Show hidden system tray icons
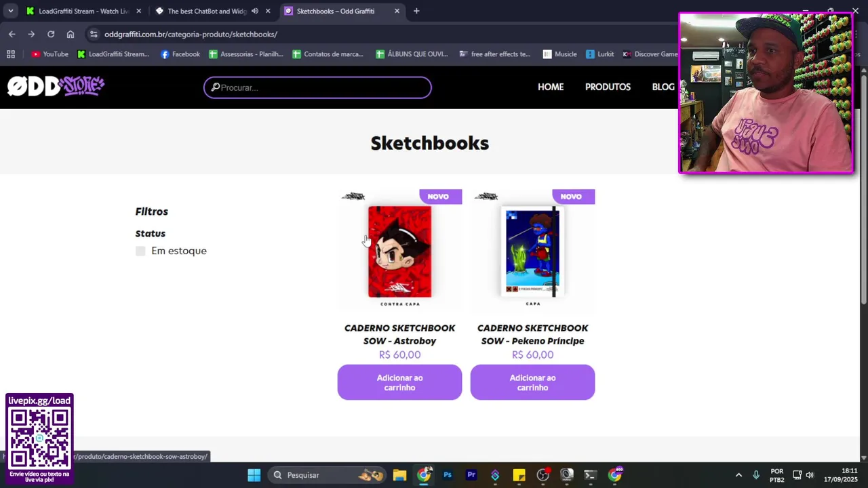Viewport: 868px width, 488px height. tap(738, 475)
